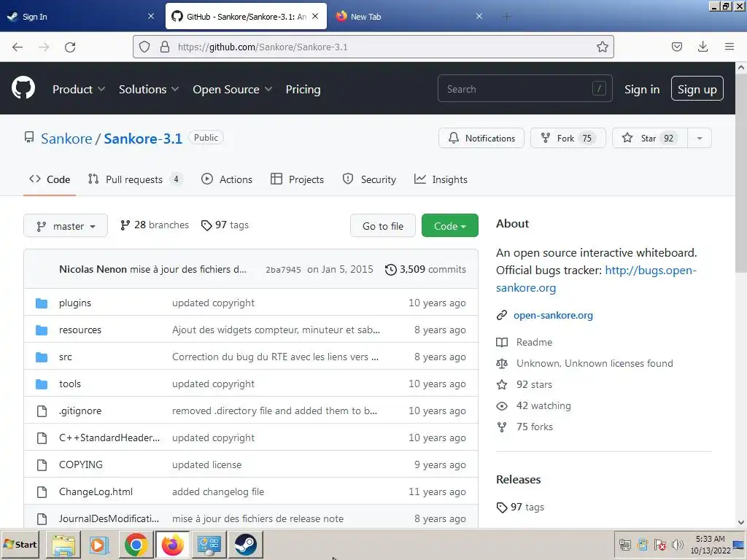Viewport: 747px width, 560px height.
Task: Switch to the New Tab browser tab
Action: pos(409,17)
